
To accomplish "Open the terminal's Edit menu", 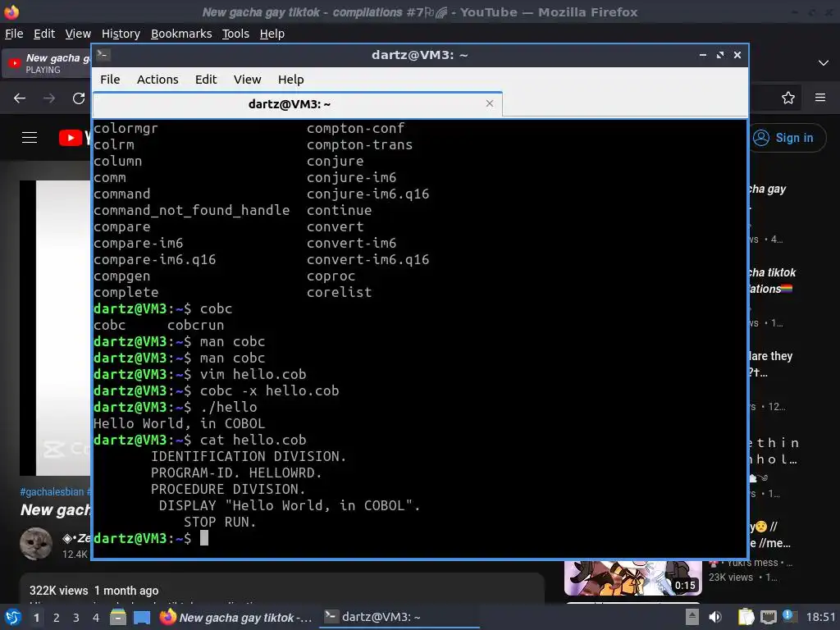I will [x=206, y=80].
